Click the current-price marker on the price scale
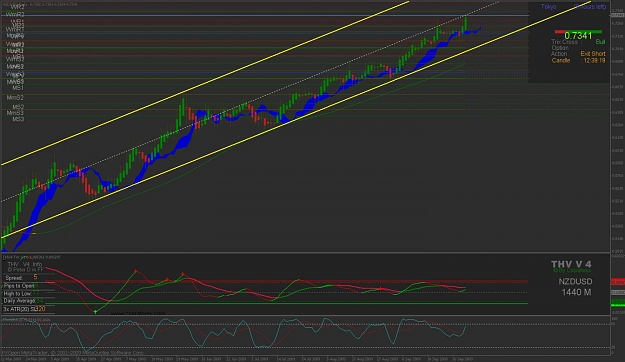Viewport: 625px width, 362px height. (617, 15)
